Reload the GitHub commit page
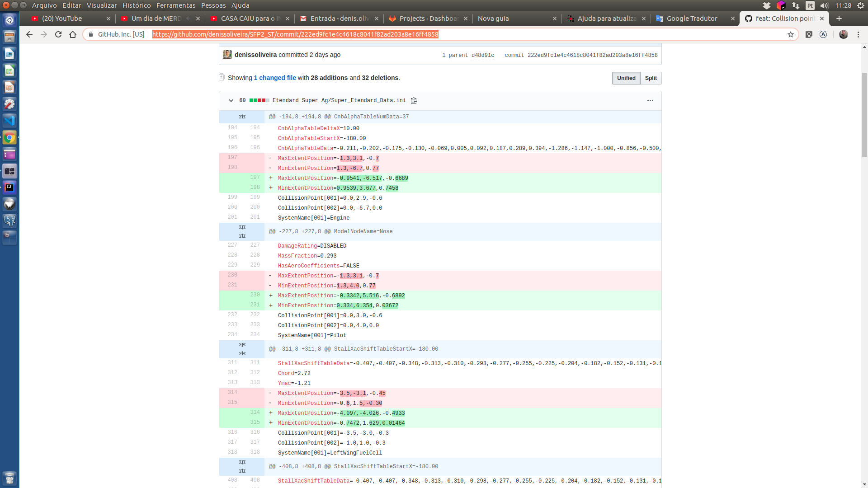Image resolution: width=868 pixels, height=488 pixels. tap(58, 34)
